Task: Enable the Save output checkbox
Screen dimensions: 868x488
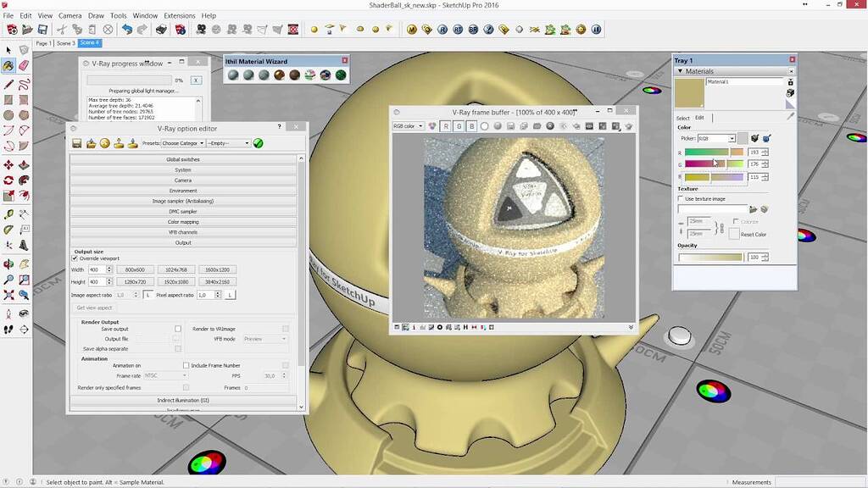Action: (x=178, y=329)
